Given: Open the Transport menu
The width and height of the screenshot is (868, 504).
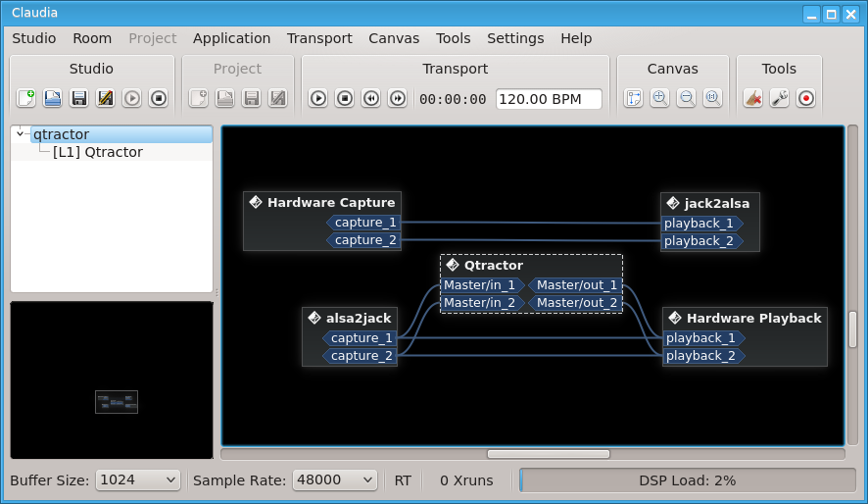Looking at the screenshot, I should pos(319,38).
